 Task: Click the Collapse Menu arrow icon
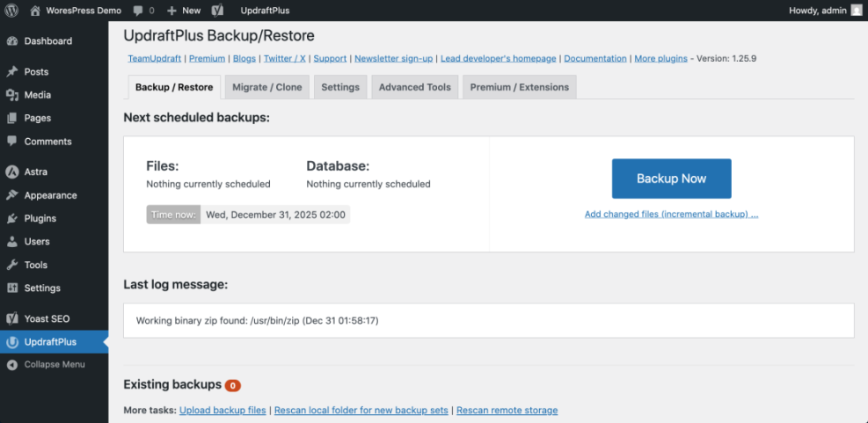[12, 365]
